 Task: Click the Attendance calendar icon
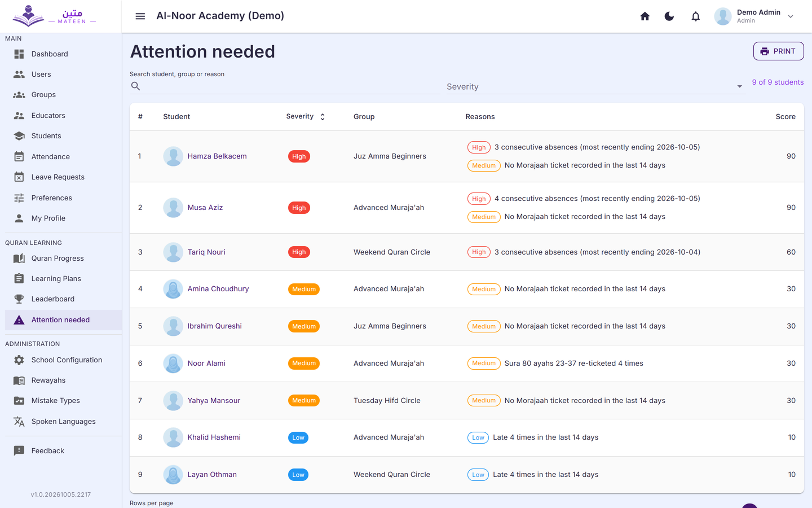19,157
